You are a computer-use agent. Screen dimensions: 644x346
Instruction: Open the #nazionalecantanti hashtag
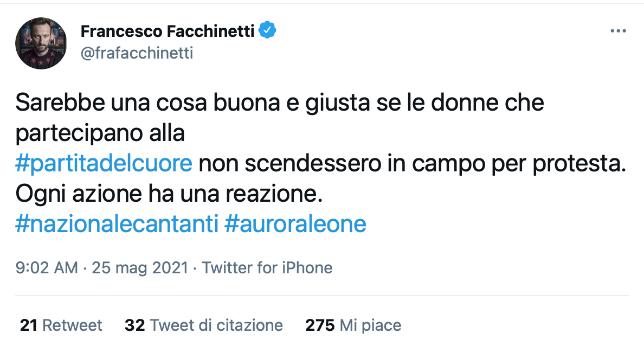point(117,224)
